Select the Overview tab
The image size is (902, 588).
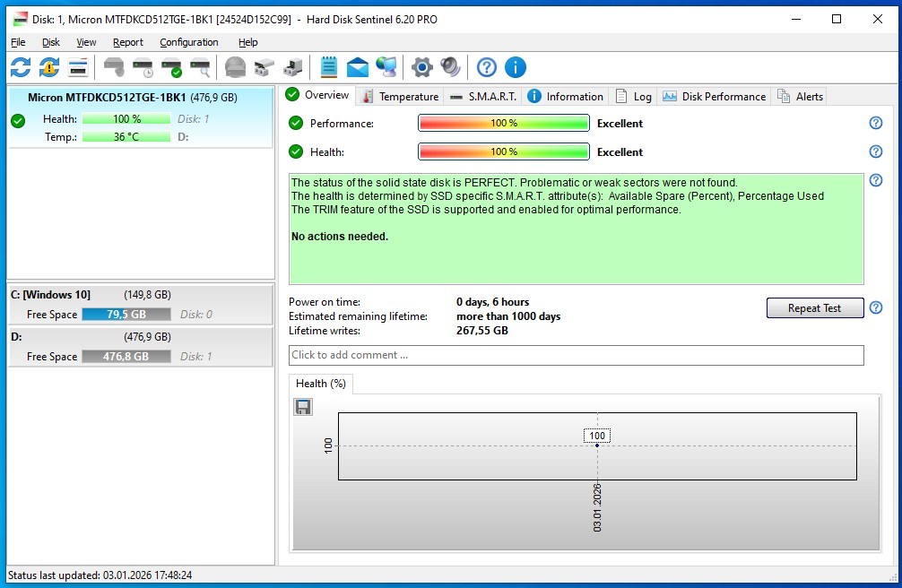[318, 95]
